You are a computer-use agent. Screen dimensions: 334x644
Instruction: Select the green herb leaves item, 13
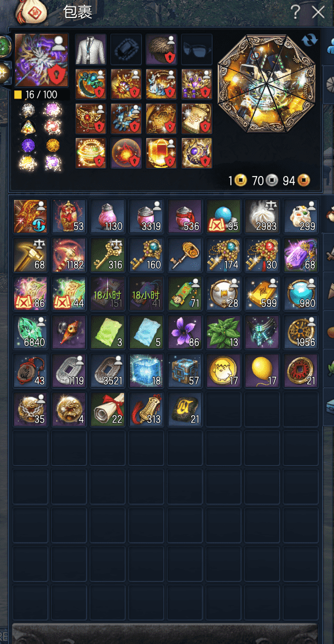point(223,332)
